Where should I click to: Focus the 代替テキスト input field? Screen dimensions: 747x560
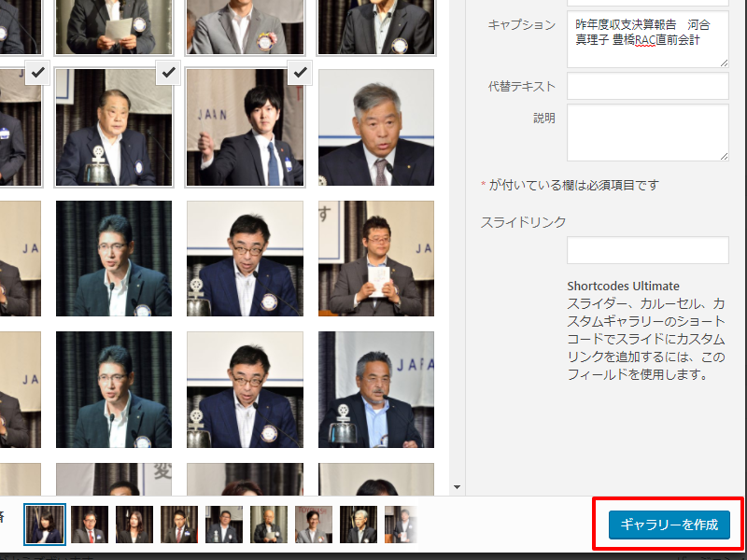tap(647, 86)
